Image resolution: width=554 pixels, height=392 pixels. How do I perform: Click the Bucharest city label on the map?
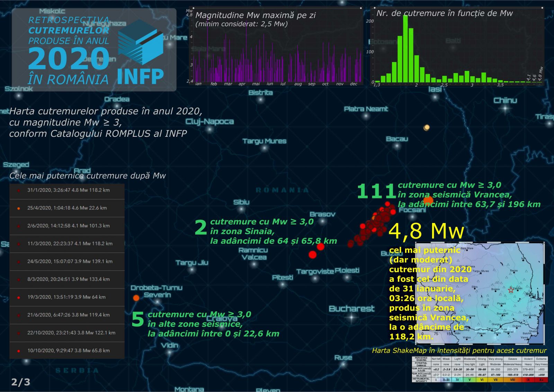[351, 309]
